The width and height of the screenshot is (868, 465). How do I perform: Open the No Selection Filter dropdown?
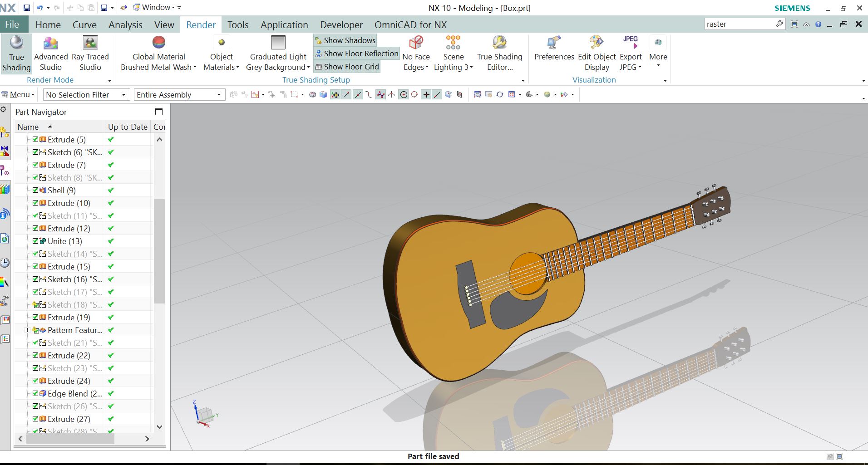[x=86, y=95]
